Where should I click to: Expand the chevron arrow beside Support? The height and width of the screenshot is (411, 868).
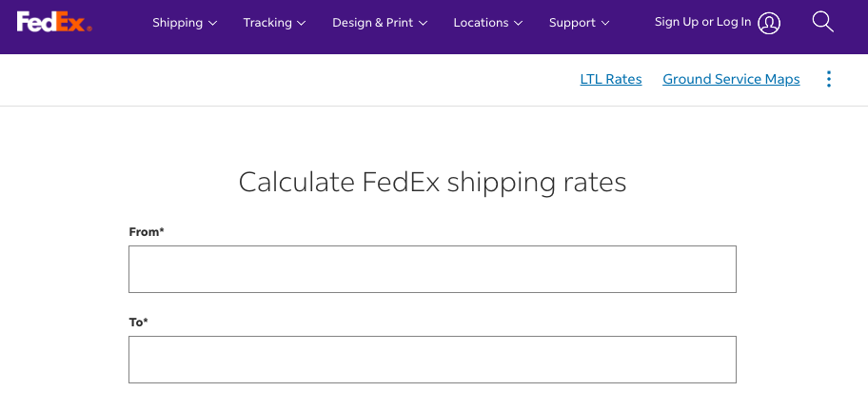[x=605, y=23]
